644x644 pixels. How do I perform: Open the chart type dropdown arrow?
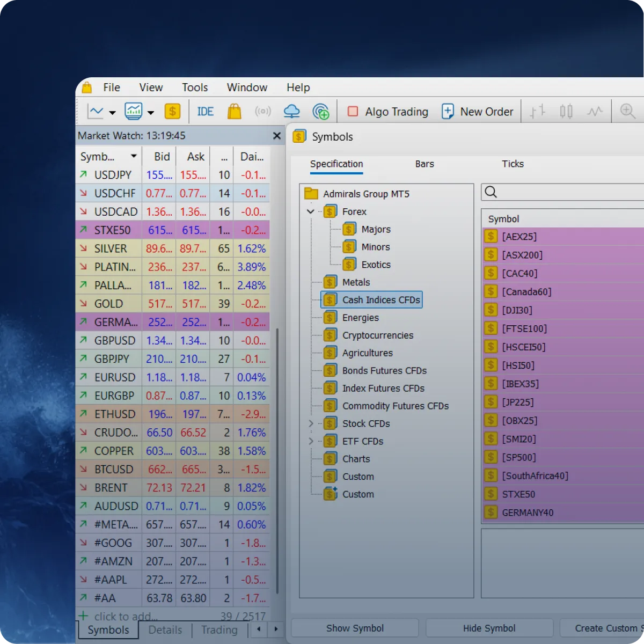pos(112,113)
